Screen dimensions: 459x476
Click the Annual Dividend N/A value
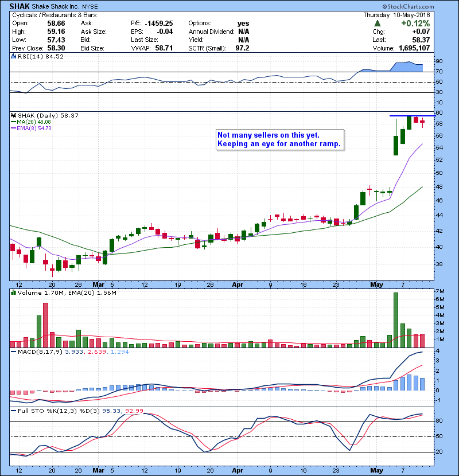click(x=244, y=32)
